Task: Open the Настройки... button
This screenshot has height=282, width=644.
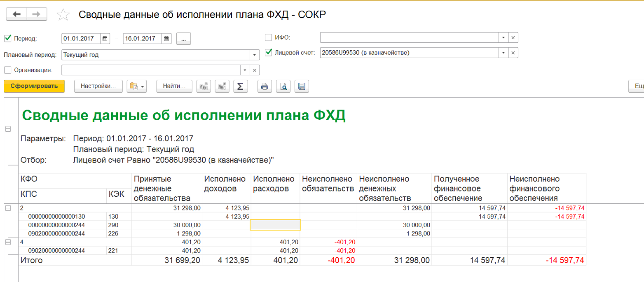Action: pyautogui.click(x=98, y=86)
